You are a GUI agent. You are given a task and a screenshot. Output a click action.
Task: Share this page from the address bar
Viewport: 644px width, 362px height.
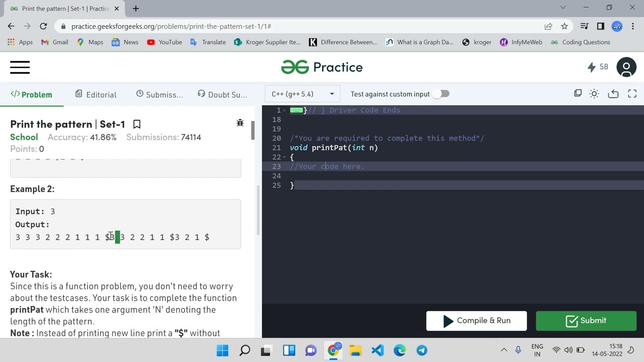tap(548, 26)
